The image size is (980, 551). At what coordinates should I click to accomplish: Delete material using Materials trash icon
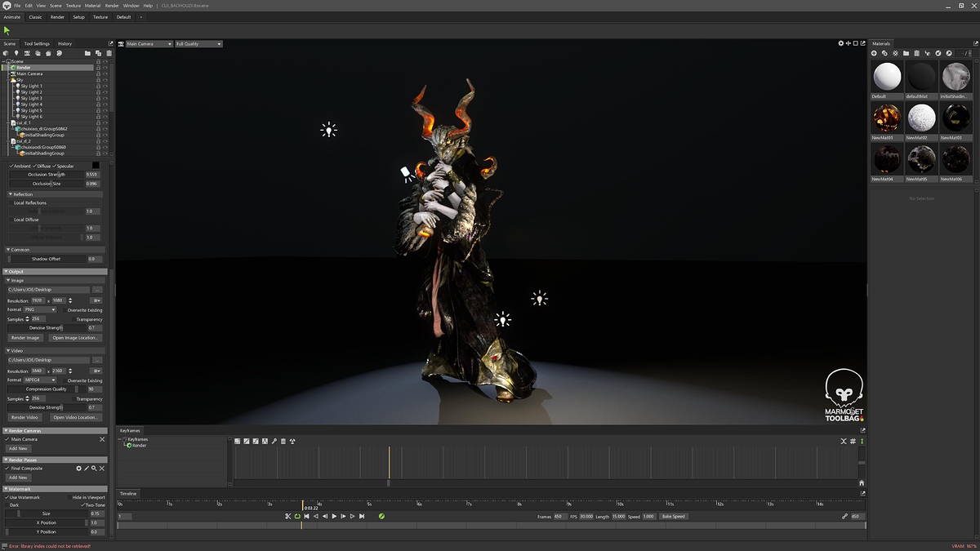[916, 53]
